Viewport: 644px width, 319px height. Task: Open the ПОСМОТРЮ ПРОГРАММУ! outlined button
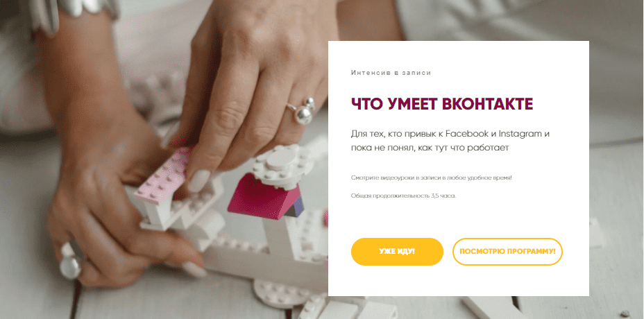tap(507, 251)
